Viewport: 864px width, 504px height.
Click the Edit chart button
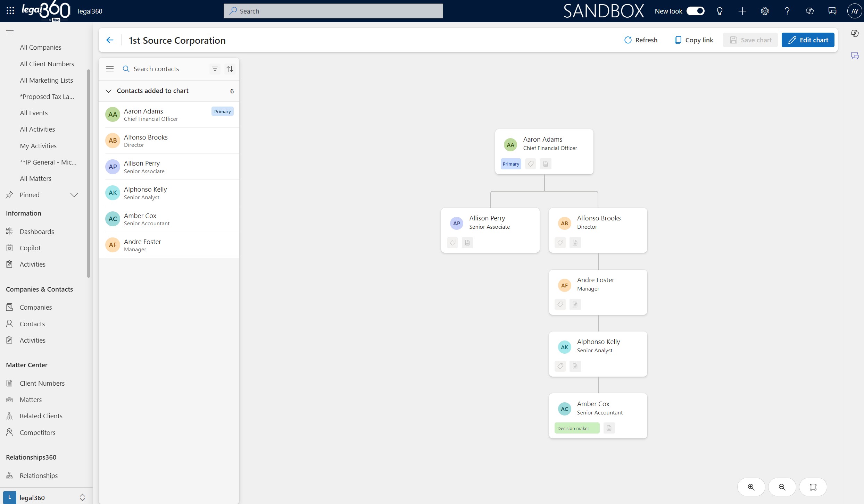point(808,40)
